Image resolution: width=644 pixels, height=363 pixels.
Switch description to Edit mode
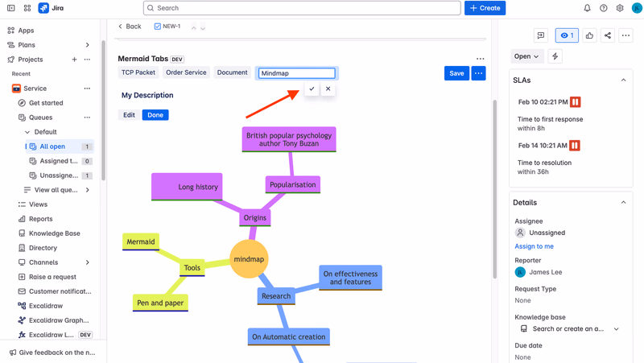129,115
